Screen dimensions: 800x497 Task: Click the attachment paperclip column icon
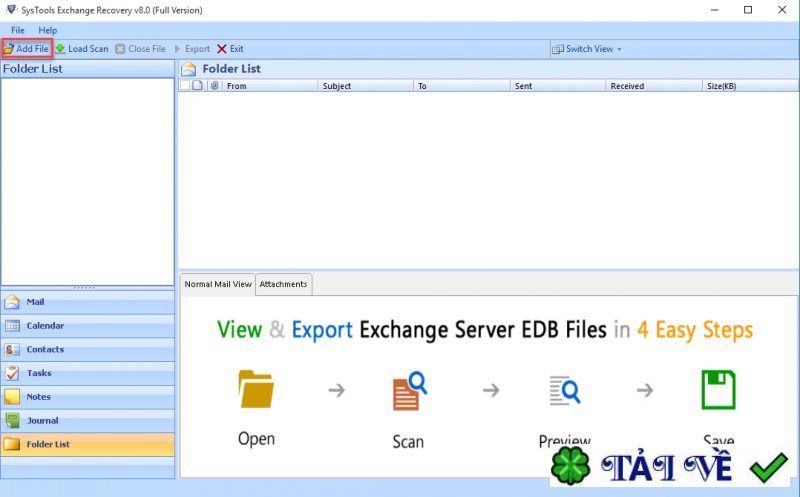215,86
